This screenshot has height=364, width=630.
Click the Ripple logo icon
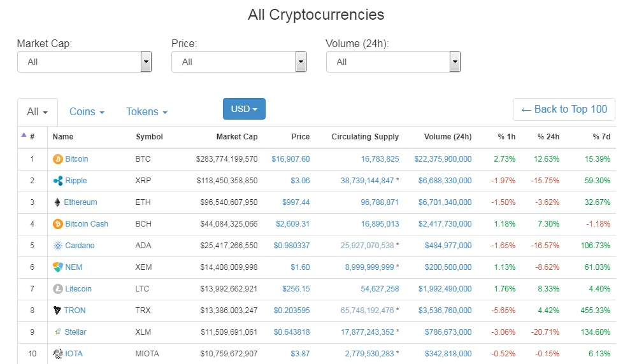58,181
